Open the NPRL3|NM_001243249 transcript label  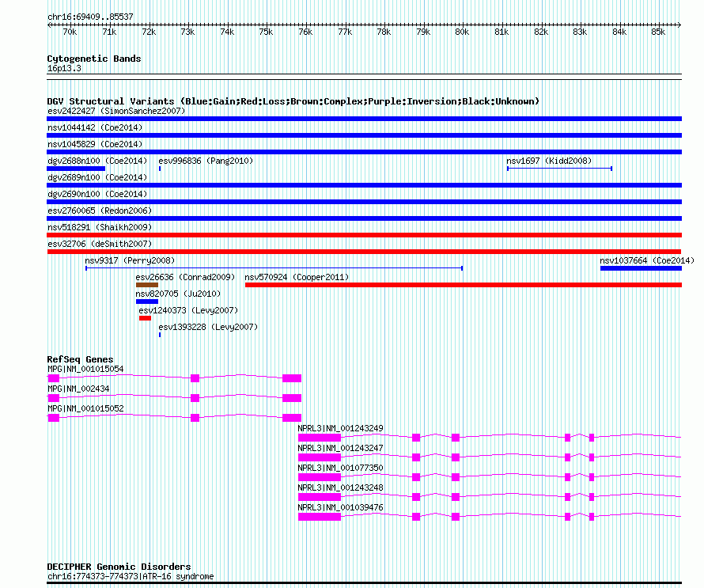pyautogui.click(x=340, y=428)
